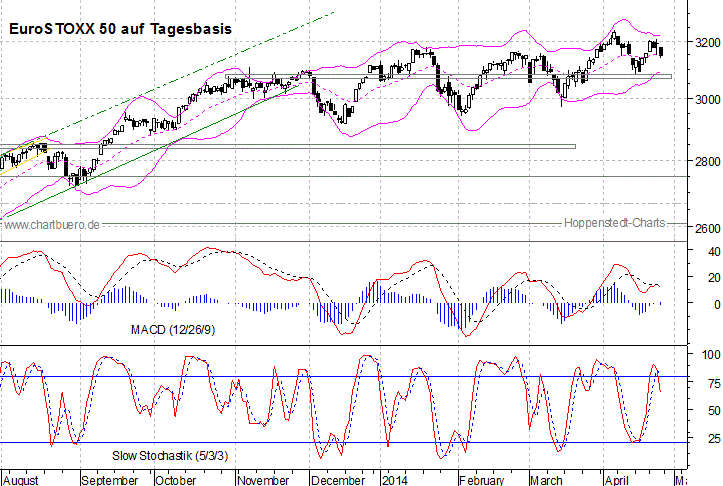The height and width of the screenshot is (486, 723).
Task: Click the Stochastik axis value 25
Action: click(714, 438)
